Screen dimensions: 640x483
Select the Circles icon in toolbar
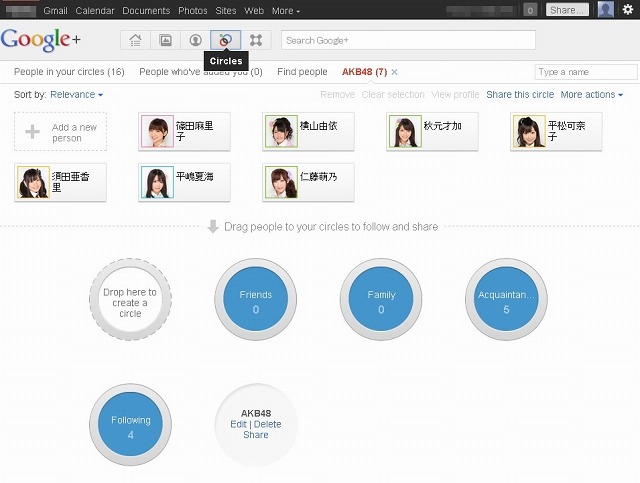tap(225, 40)
